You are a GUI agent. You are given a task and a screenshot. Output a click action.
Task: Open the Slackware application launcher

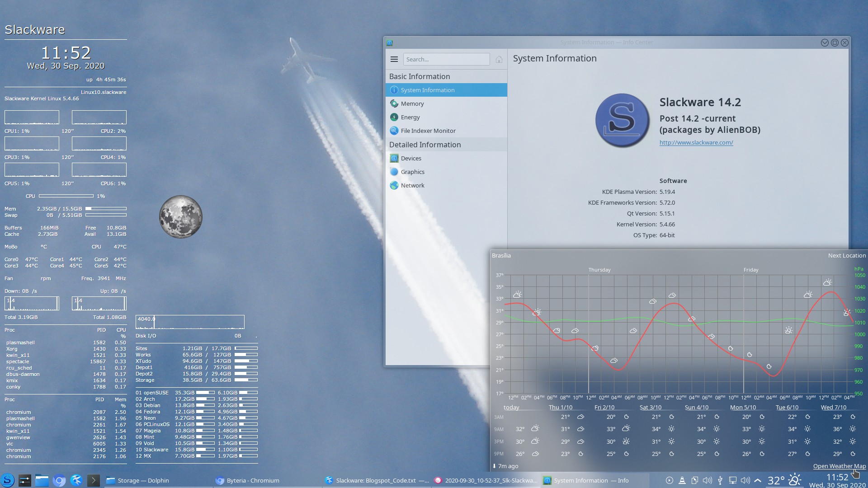(x=8, y=480)
